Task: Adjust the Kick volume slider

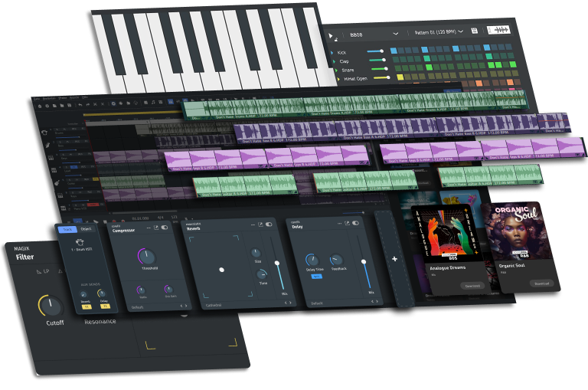Action: point(375,51)
